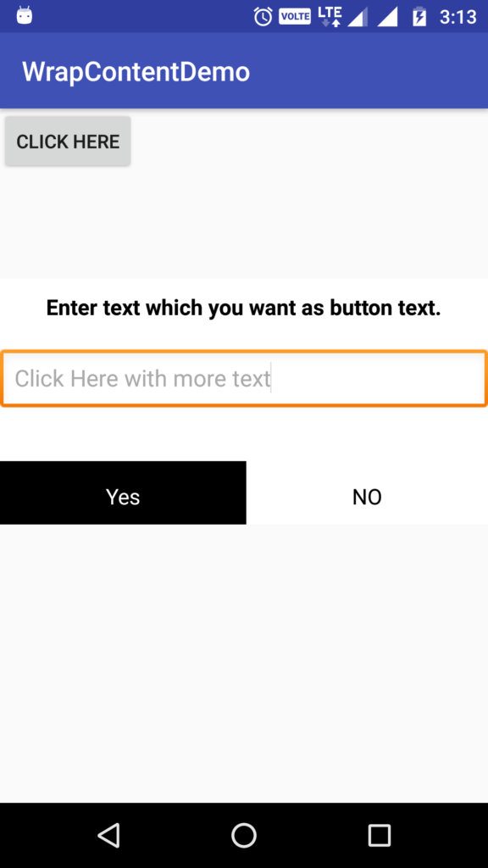The image size is (488, 868).
Task: Tap the WrapContentDemo app bar title
Action: click(x=136, y=72)
